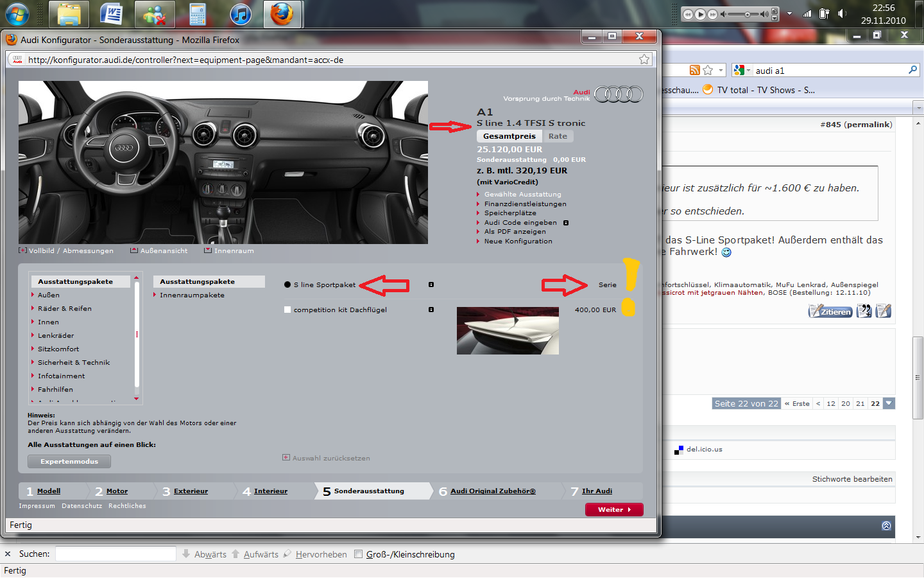Viewport: 924px width, 578px height.
Task: Click the magnifier search button in Firefox
Action: click(x=913, y=70)
